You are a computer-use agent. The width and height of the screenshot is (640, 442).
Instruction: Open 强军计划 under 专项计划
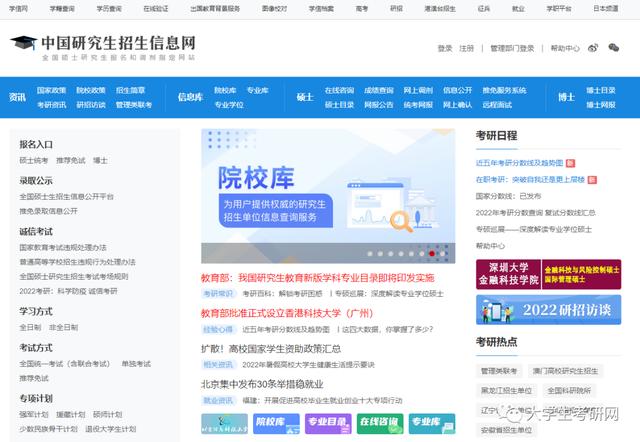coord(34,414)
